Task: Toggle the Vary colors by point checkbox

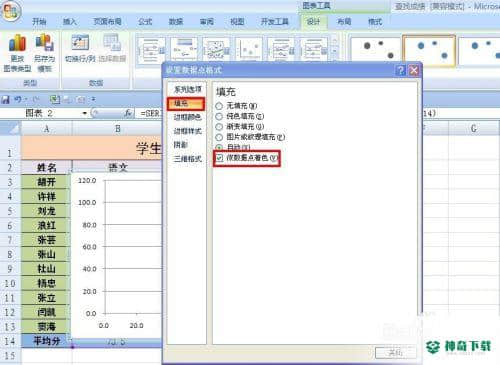Action: point(219,158)
